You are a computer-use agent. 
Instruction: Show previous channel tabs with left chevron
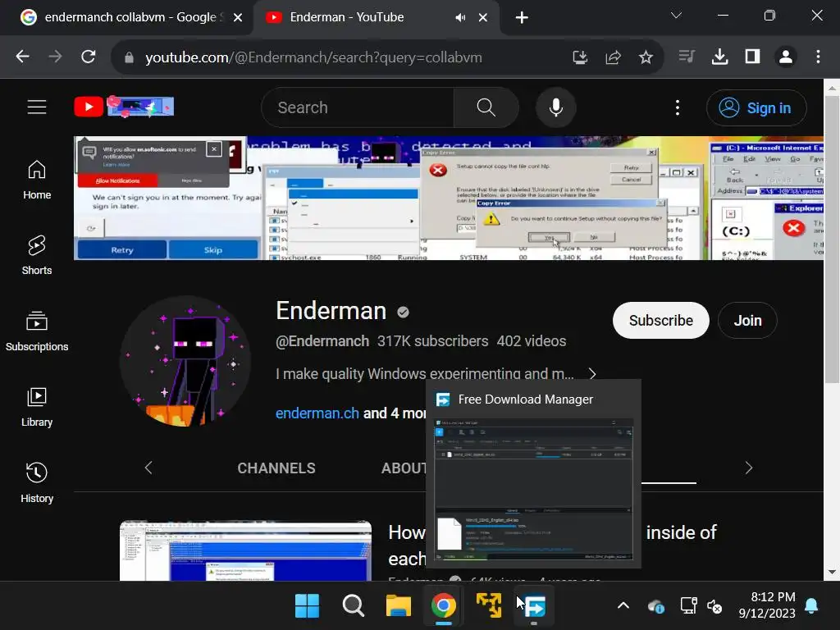pyautogui.click(x=148, y=468)
